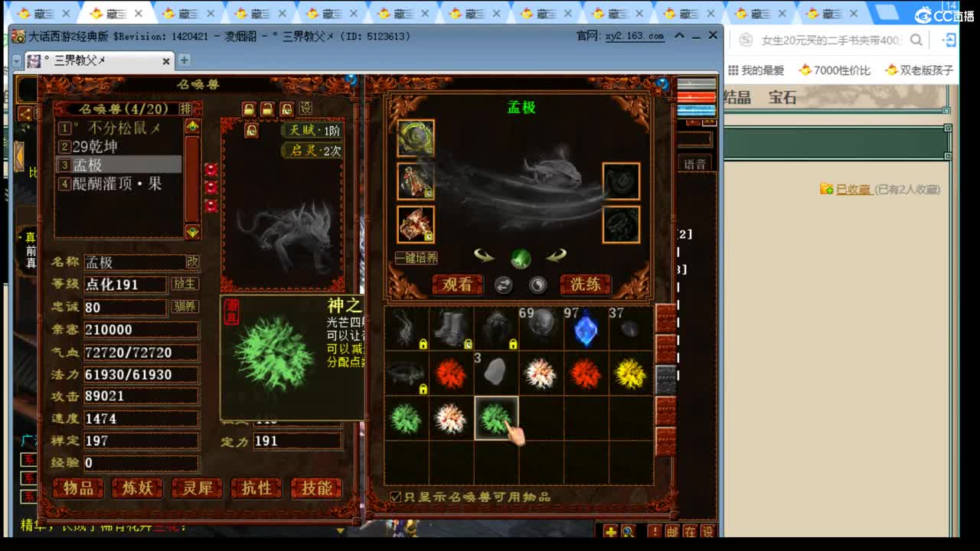This screenshot has height=551, width=980.
Task: Select the yellow fuzzy ball item
Action: pyautogui.click(x=631, y=373)
